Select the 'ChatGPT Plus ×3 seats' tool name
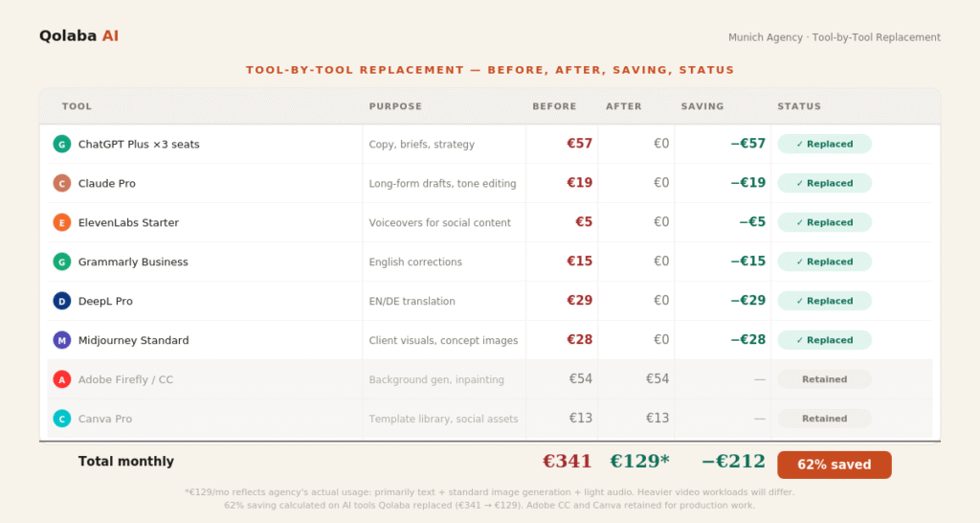Screen dimensions: 980x523 click(139, 144)
